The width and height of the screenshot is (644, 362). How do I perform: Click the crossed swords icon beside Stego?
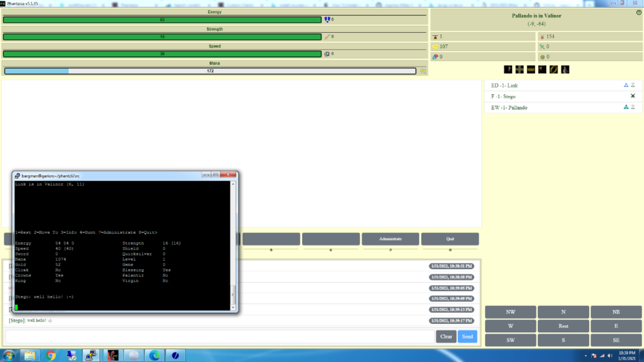click(x=632, y=96)
